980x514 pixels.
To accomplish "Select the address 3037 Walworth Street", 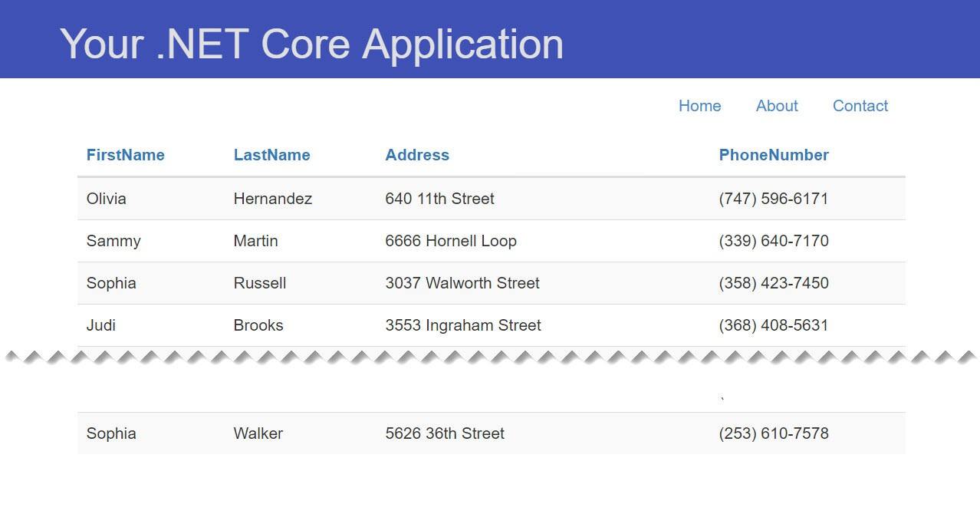I will [462, 283].
